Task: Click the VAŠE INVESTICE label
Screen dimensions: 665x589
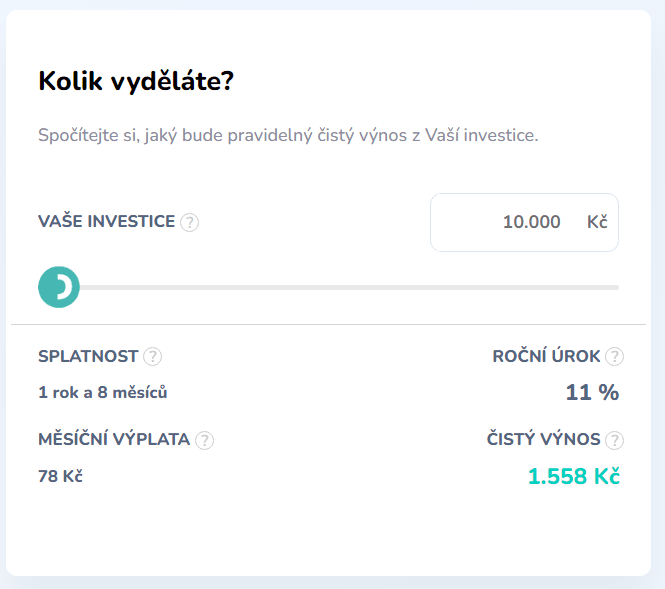Action: coord(106,221)
